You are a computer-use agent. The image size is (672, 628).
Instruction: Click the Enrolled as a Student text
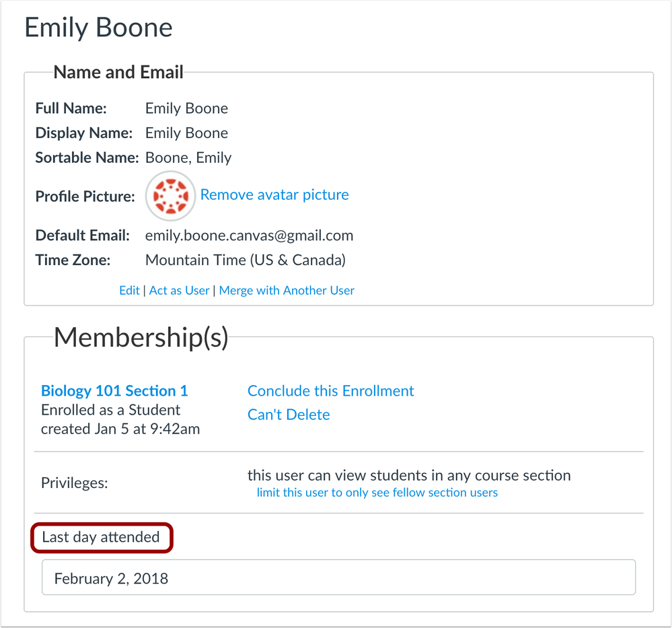click(110, 410)
